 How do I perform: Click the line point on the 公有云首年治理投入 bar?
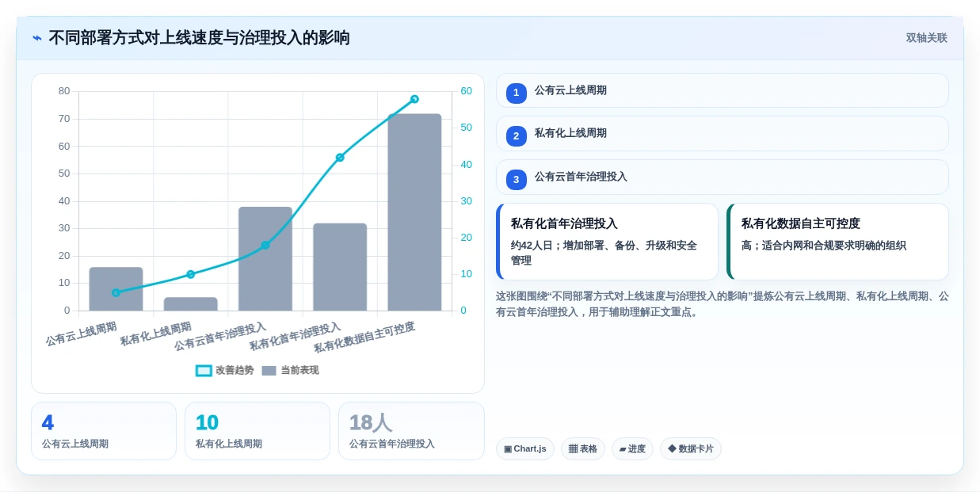pyautogui.click(x=265, y=245)
